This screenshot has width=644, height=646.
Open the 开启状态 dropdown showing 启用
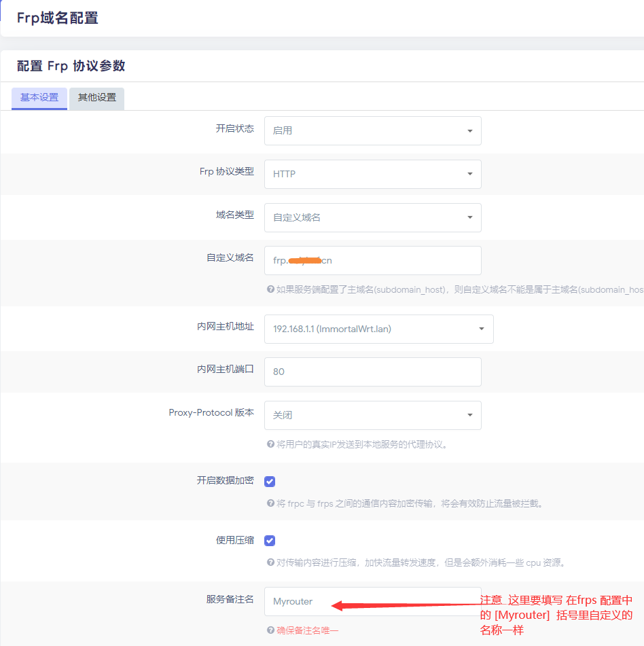pyautogui.click(x=372, y=130)
